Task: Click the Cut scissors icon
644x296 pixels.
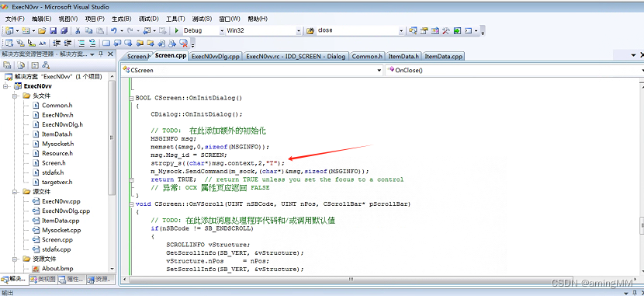Action: click(78, 30)
